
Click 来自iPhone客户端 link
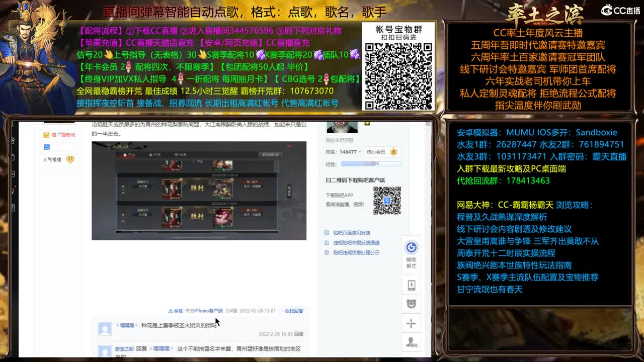click(204, 311)
